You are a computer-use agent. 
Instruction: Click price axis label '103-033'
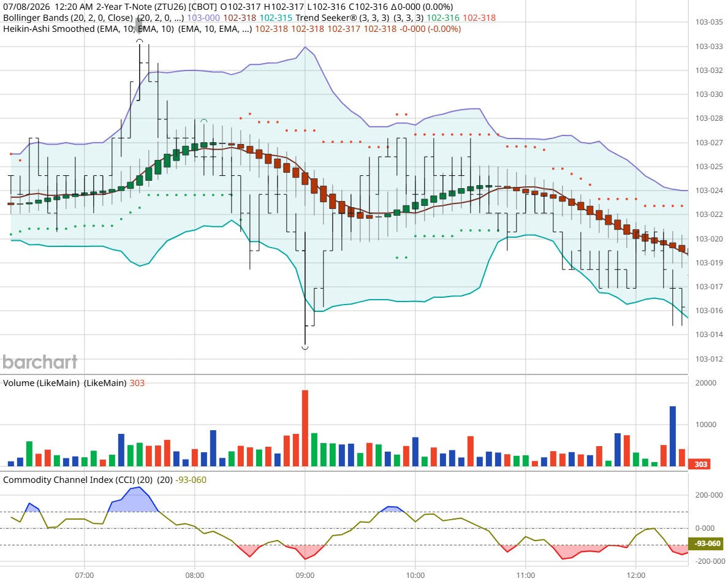tap(709, 47)
